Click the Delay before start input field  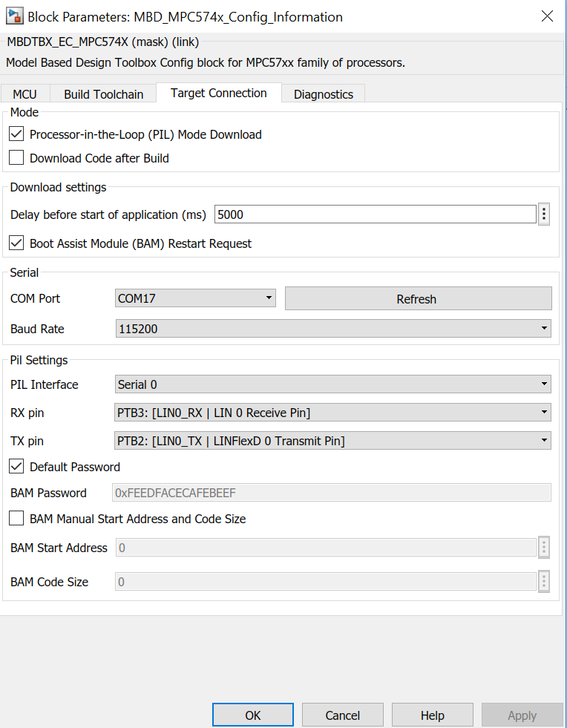pos(375,214)
